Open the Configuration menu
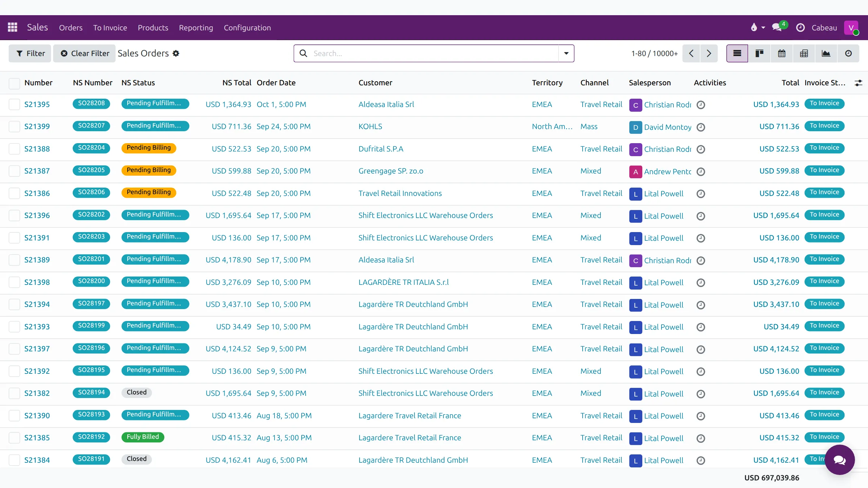868x488 pixels. (247, 27)
